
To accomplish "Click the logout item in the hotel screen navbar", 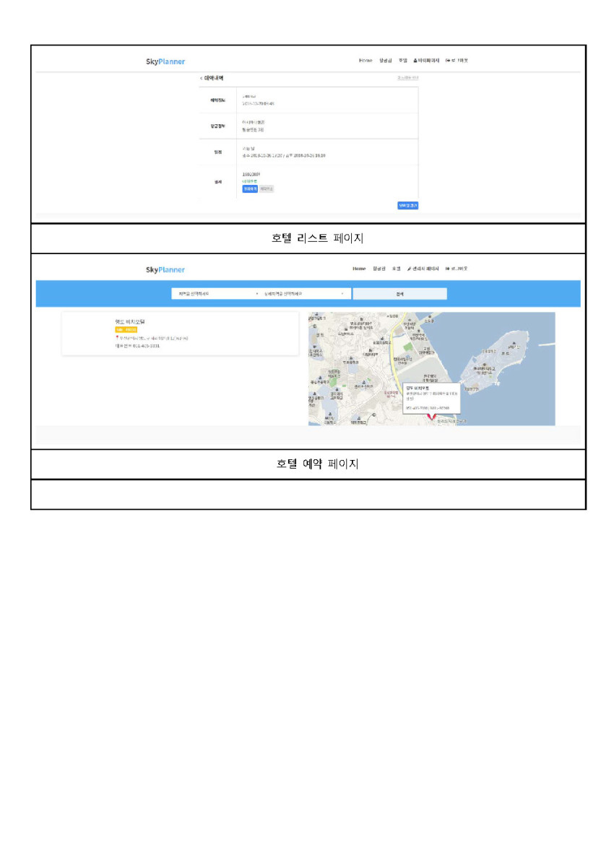I will coord(457,269).
